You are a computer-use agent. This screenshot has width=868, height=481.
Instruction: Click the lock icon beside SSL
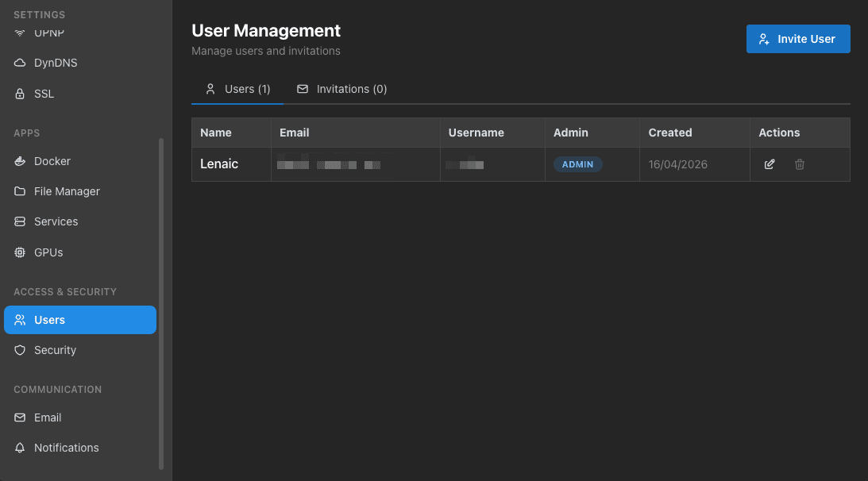click(20, 94)
